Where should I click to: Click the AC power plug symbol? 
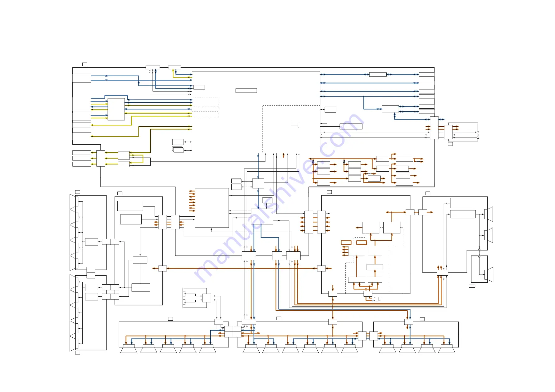coord(377,299)
